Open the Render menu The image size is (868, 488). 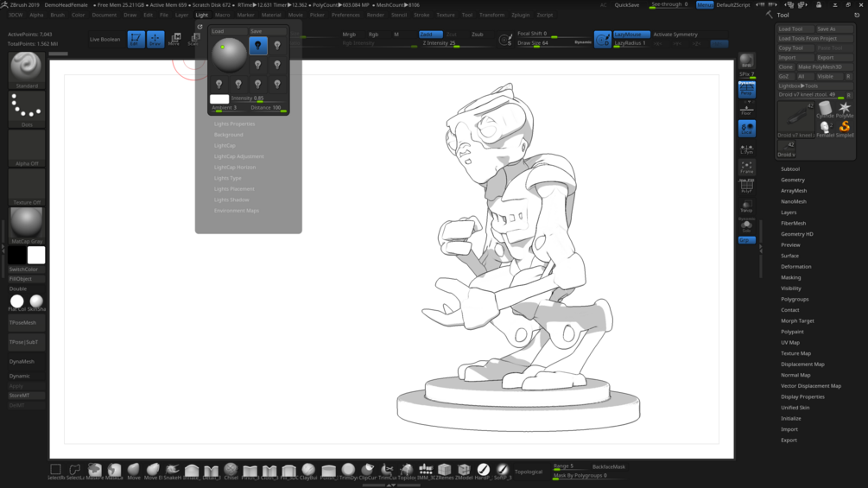click(376, 15)
